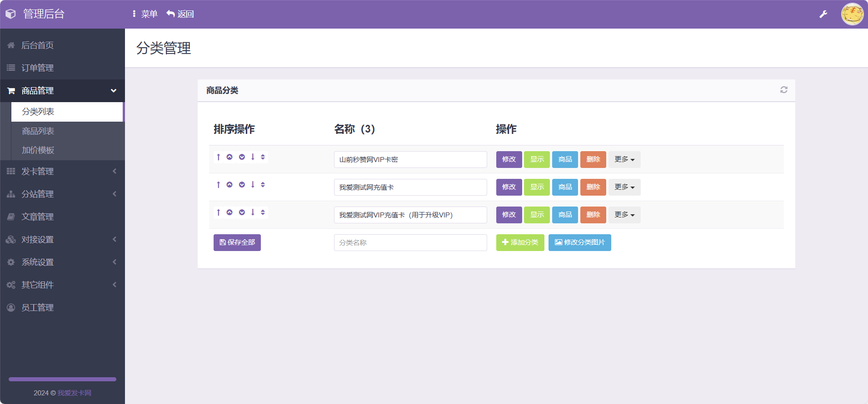This screenshot has width=868, height=404.
Task: Move 山前秒赞网VIP卡密 category down one position
Action: click(242, 157)
